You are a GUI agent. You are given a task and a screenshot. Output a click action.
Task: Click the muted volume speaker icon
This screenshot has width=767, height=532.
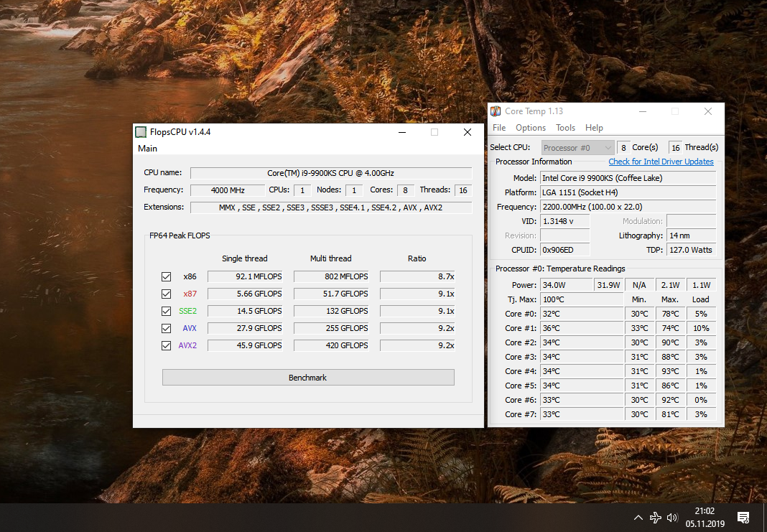click(672, 518)
